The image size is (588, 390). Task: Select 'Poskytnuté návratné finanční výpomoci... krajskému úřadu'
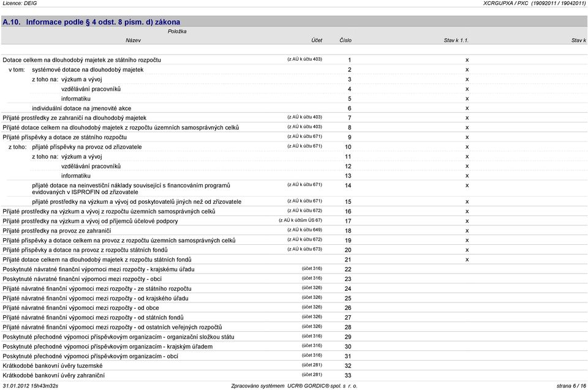click(99, 269)
